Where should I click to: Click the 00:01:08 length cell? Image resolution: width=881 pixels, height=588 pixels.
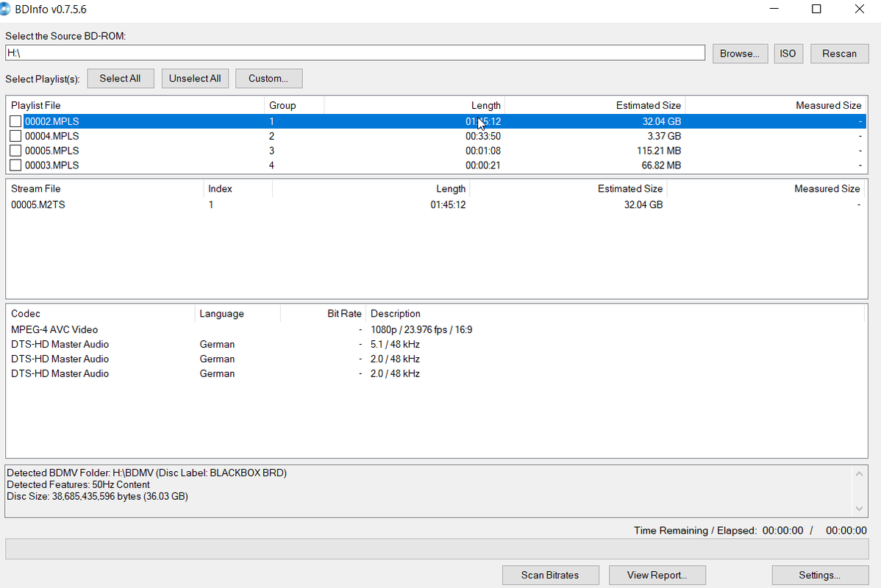click(482, 151)
